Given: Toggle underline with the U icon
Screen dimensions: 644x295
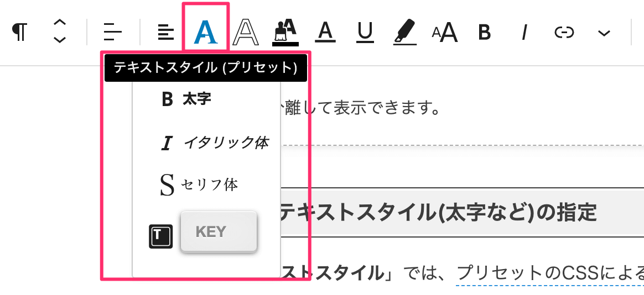Looking at the screenshot, I should click(365, 32).
